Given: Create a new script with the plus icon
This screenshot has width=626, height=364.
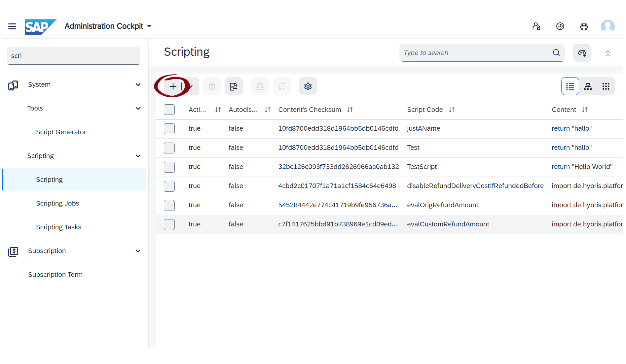Looking at the screenshot, I should coord(173,86).
